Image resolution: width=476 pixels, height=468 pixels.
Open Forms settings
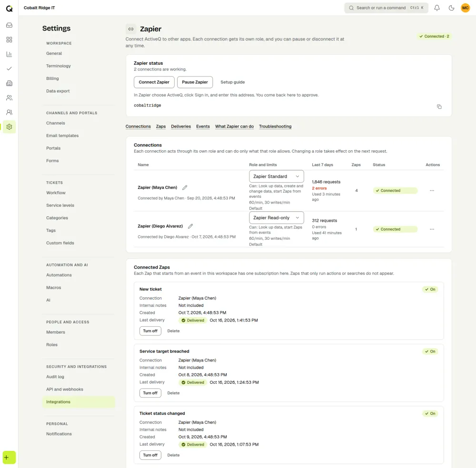pyautogui.click(x=79, y=161)
